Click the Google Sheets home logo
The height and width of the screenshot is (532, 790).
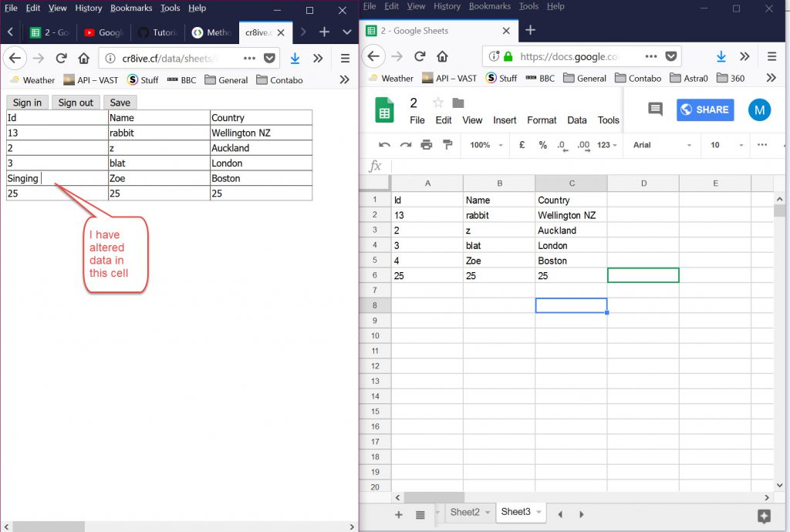[x=384, y=110]
